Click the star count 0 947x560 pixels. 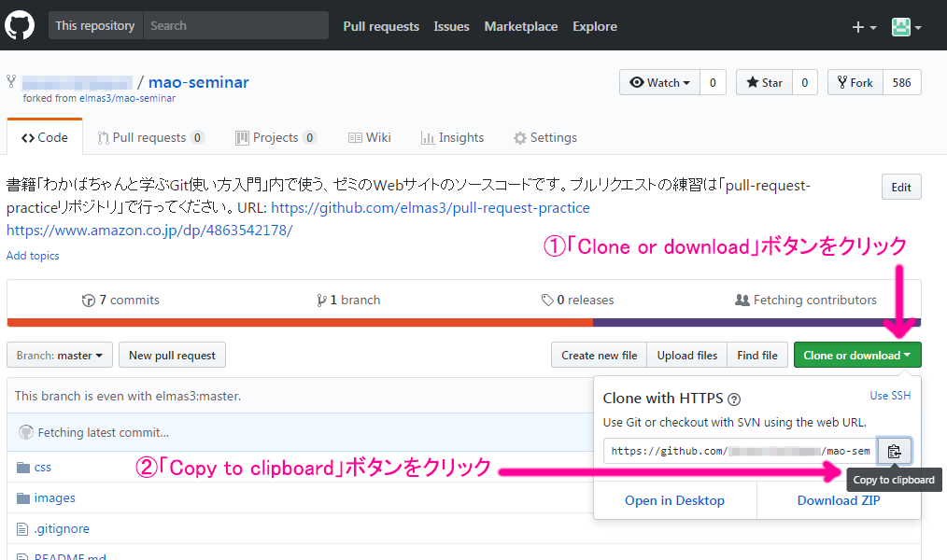804,83
